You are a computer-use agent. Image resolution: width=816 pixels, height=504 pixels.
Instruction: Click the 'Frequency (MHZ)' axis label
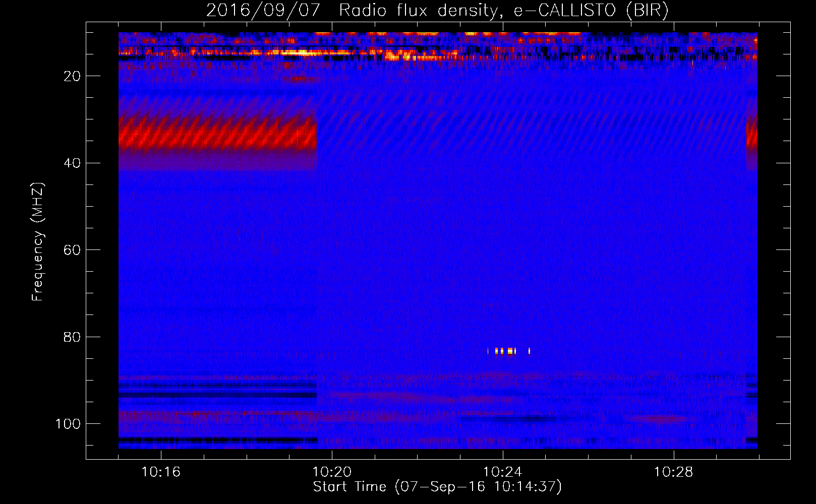pyautogui.click(x=38, y=242)
